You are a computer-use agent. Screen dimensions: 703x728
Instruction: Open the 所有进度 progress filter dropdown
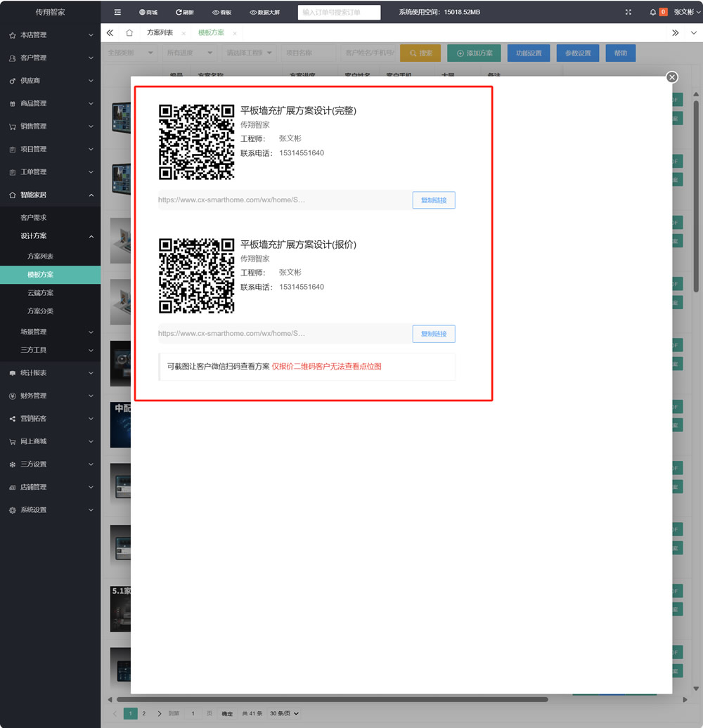(x=190, y=53)
